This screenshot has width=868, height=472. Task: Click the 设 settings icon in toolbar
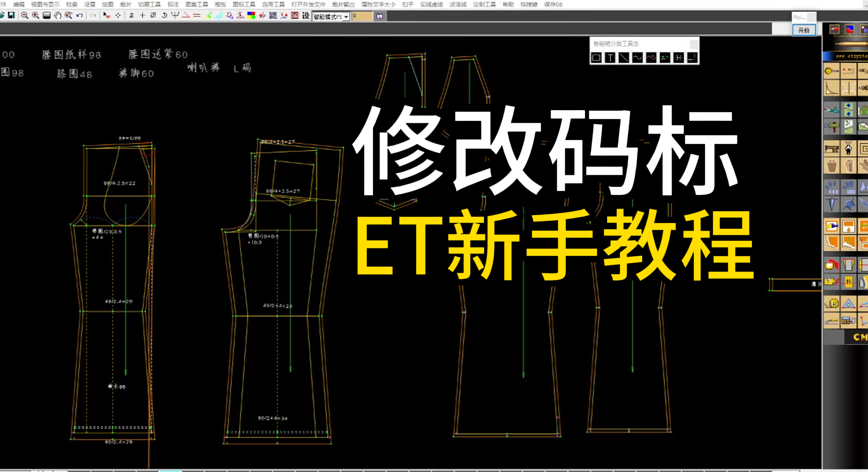click(306, 15)
